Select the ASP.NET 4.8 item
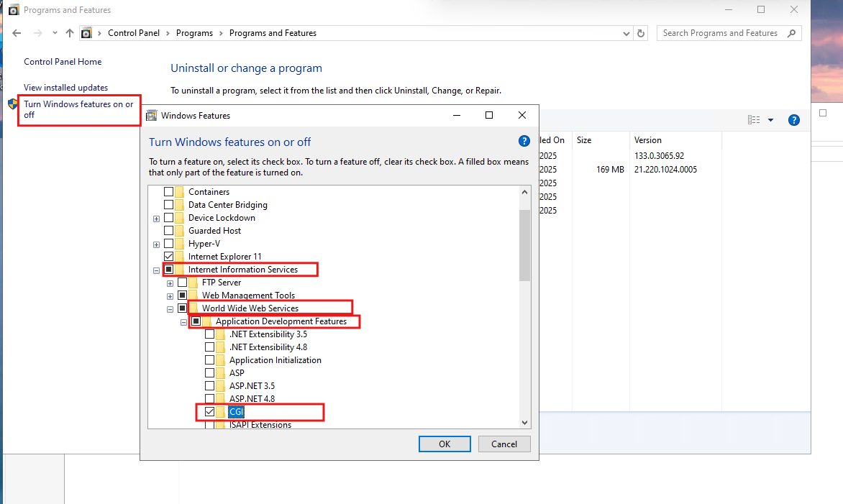 (252, 399)
